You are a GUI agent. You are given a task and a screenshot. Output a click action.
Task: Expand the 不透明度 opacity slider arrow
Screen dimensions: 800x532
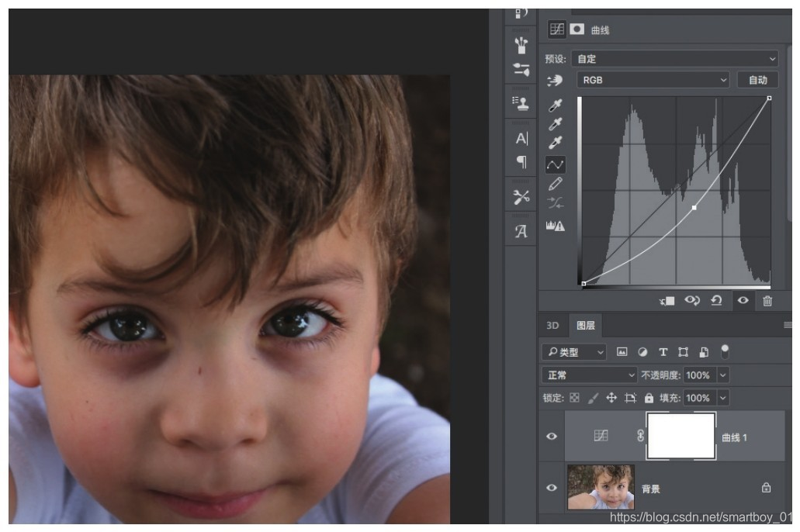pyautogui.click(x=723, y=375)
